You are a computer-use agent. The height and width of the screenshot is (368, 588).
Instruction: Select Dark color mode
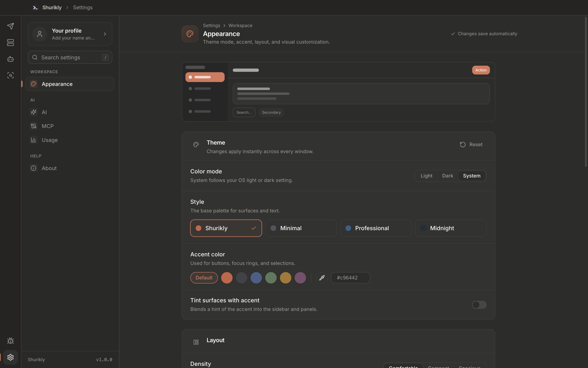tap(448, 176)
